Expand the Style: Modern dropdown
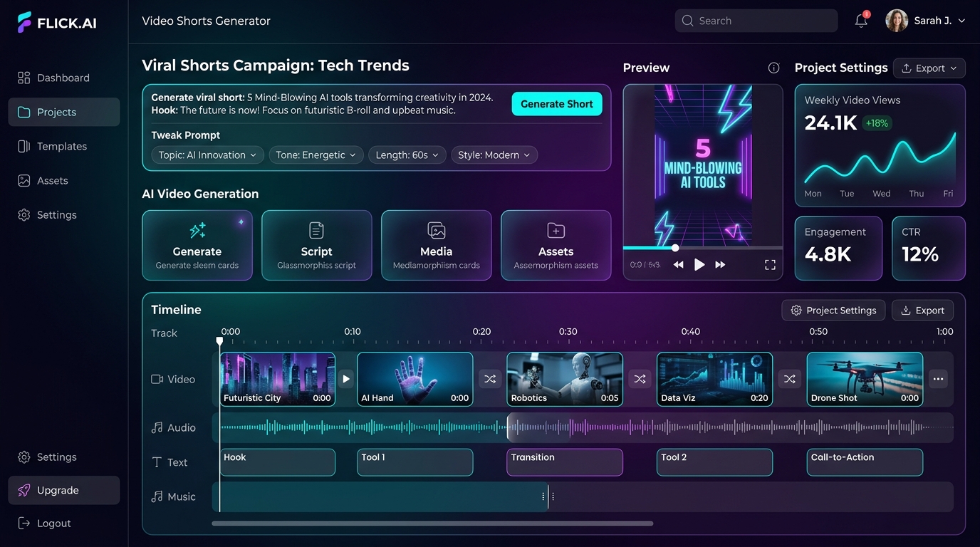 (494, 155)
